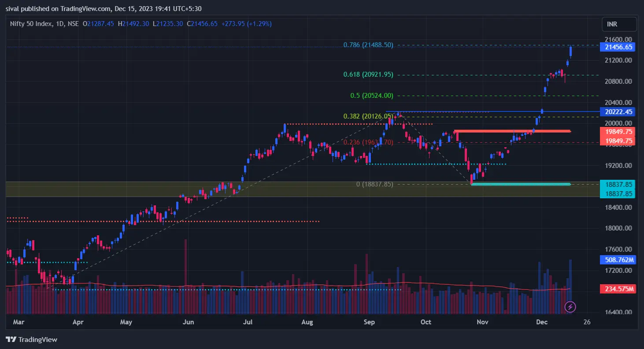Click the change value +273.95 (+1.29%)
Viewport: 644px width, 349px height.
246,24
